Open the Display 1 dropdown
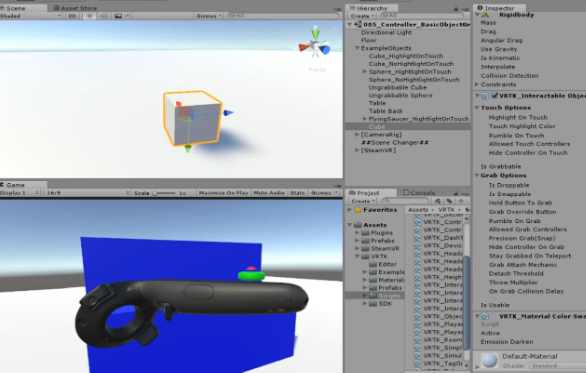The width and height of the screenshot is (586, 373). (20, 193)
